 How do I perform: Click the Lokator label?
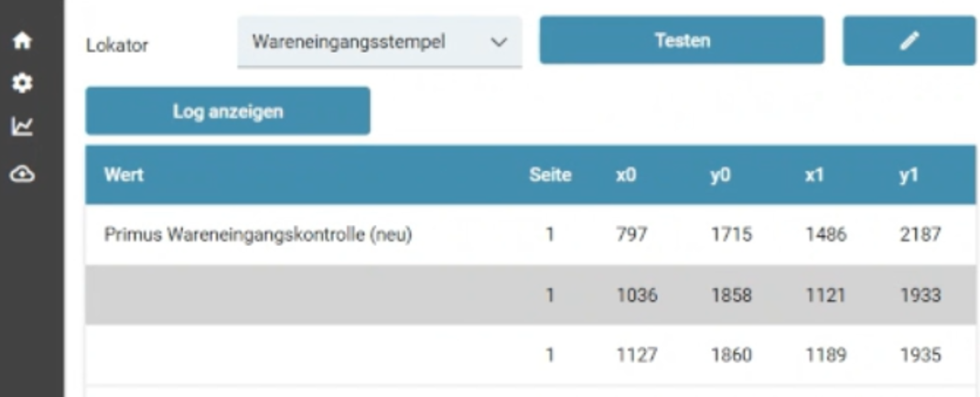tap(116, 45)
